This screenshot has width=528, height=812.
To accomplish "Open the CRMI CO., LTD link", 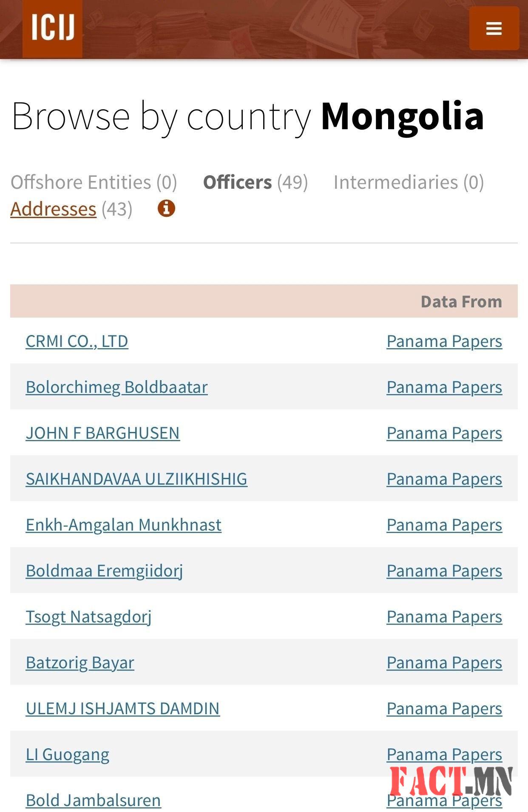I will coord(77,341).
